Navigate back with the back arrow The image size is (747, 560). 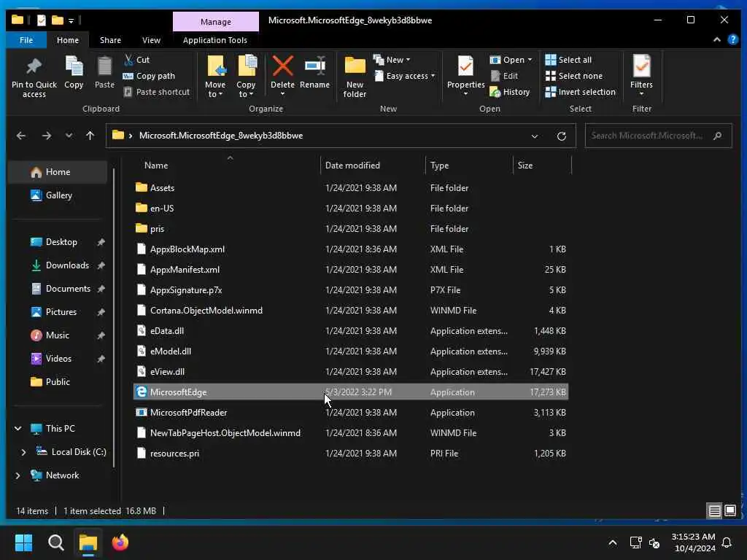[x=21, y=136]
